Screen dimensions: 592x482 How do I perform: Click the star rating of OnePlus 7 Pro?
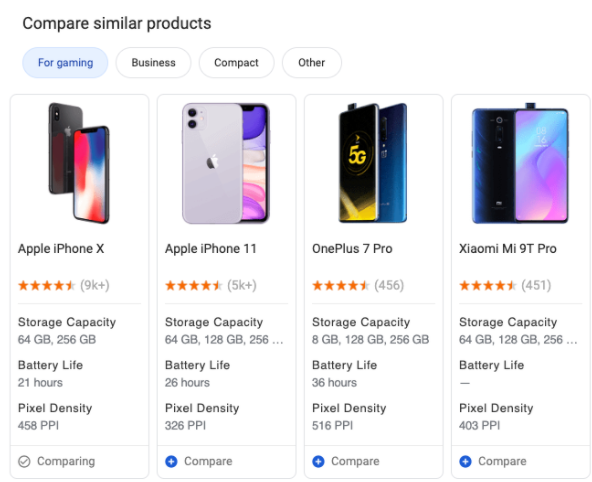(x=341, y=285)
